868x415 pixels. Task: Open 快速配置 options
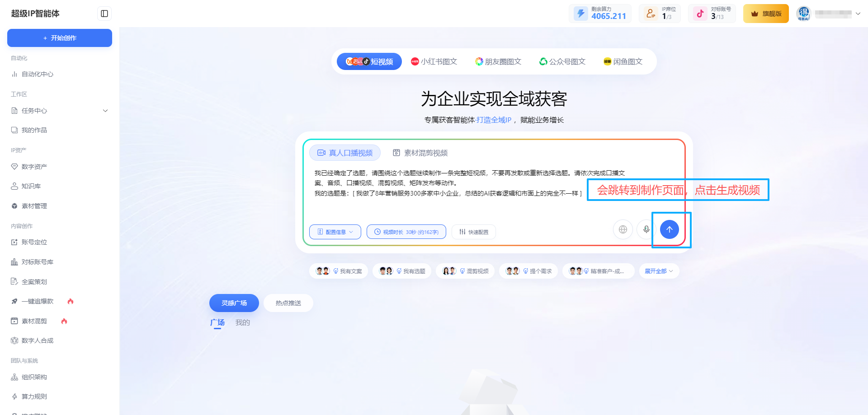(x=474, y=232)
